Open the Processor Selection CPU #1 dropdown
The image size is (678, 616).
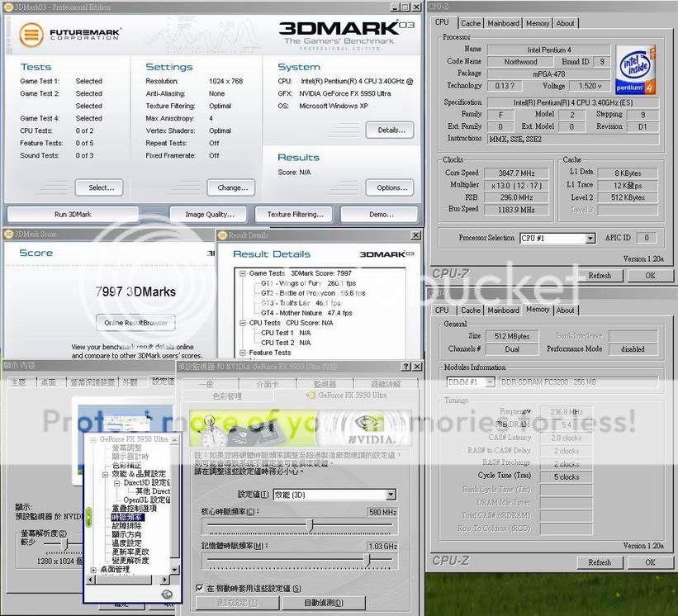(x=590, y=238)
